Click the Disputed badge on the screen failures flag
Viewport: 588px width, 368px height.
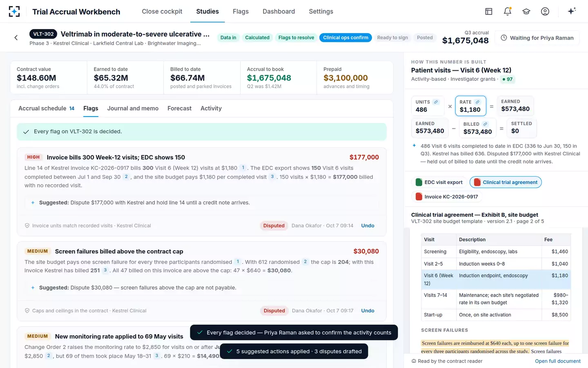(x=274, y=310)
